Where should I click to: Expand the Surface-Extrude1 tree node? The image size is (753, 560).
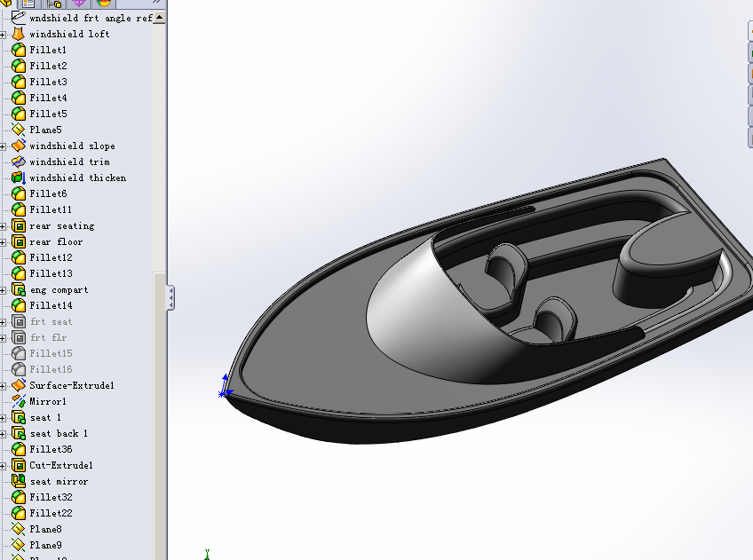coord(3,386)
